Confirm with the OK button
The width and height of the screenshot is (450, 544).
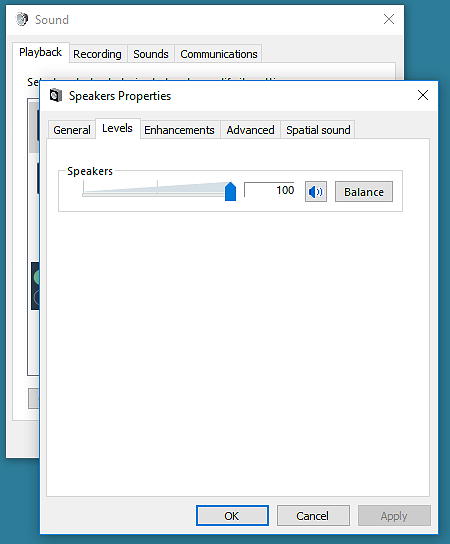coord(232,516)
